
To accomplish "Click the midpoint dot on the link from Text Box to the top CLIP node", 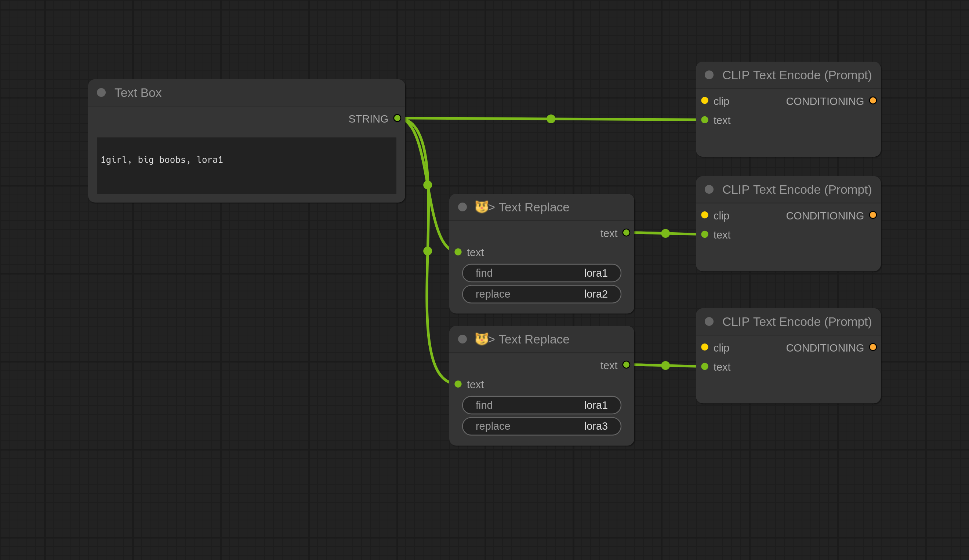I will click(x=551, y=119).
